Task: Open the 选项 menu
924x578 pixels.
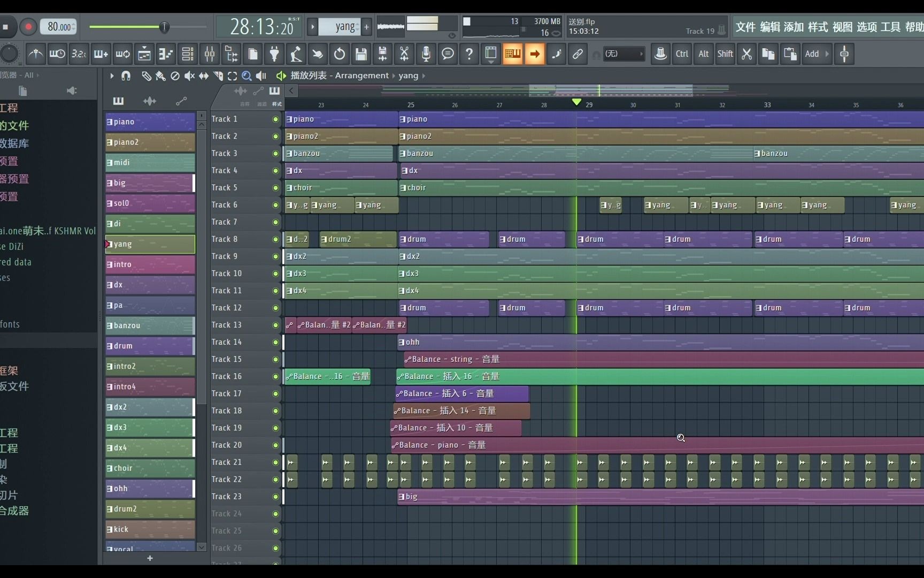Action: [867, 27]
